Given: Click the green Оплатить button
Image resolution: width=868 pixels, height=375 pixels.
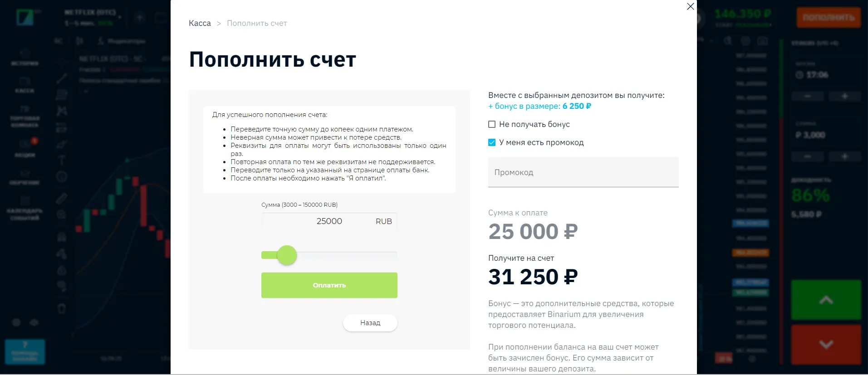Looking at the screenshot, I should [x=329, y=285].
